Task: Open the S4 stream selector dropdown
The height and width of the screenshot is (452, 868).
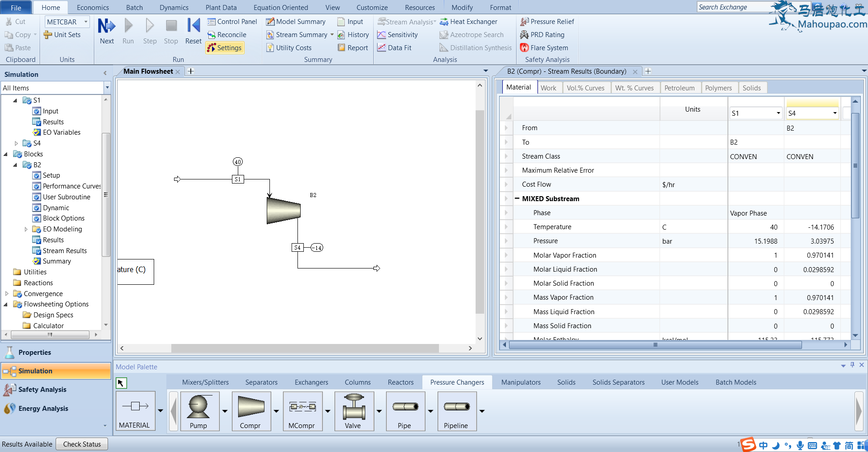Action: tap(835, 113)
